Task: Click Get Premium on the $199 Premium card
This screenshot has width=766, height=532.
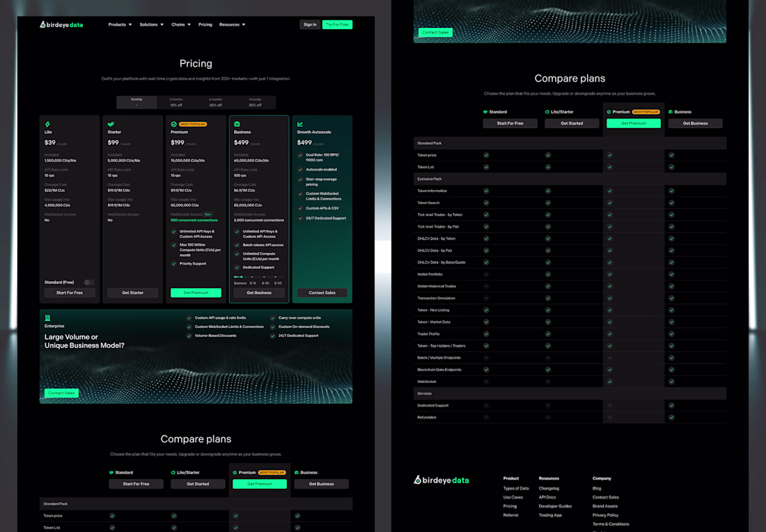Action: pyautogui.click(x=196, y=292)
